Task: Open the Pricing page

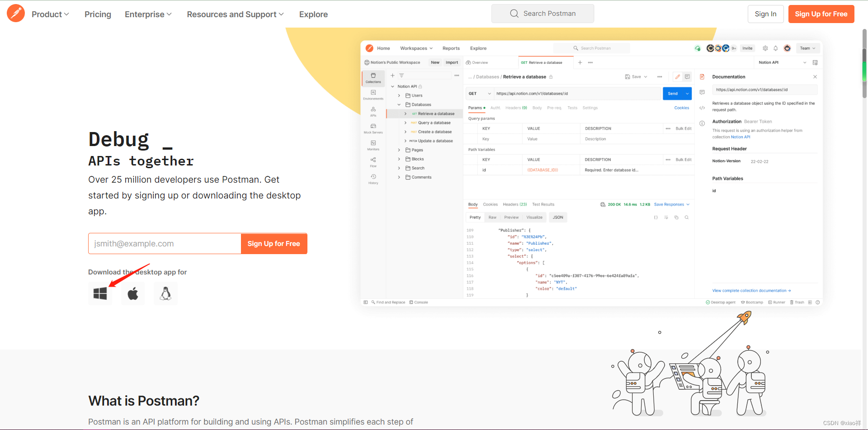Action: click(98, 14)
